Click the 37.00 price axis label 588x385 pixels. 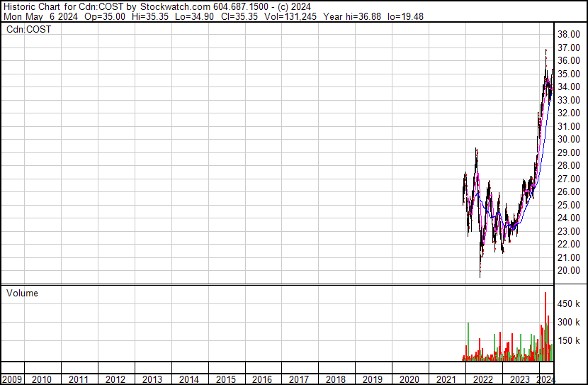tap(569, 48)
